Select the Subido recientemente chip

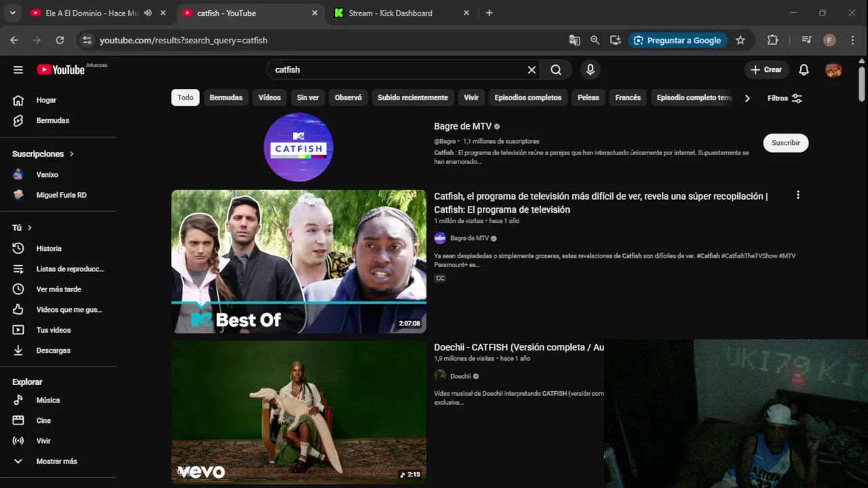click(x=412, y=98)
